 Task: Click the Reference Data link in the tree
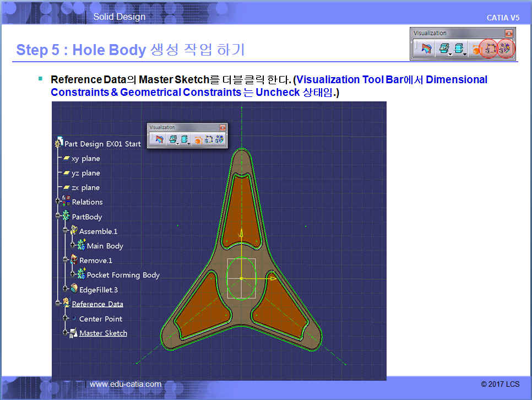coord(97,304)
